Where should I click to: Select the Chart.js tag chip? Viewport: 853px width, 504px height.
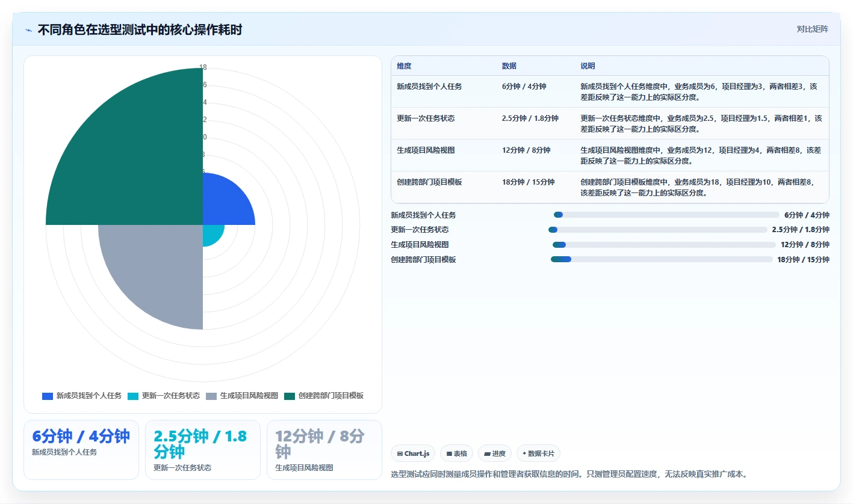point(413,453)
